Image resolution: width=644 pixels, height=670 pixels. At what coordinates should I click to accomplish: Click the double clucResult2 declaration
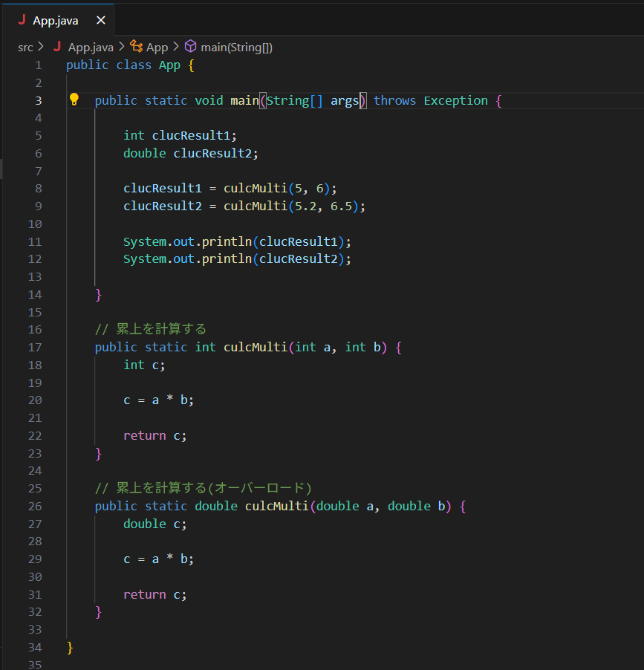coord(190,153)
